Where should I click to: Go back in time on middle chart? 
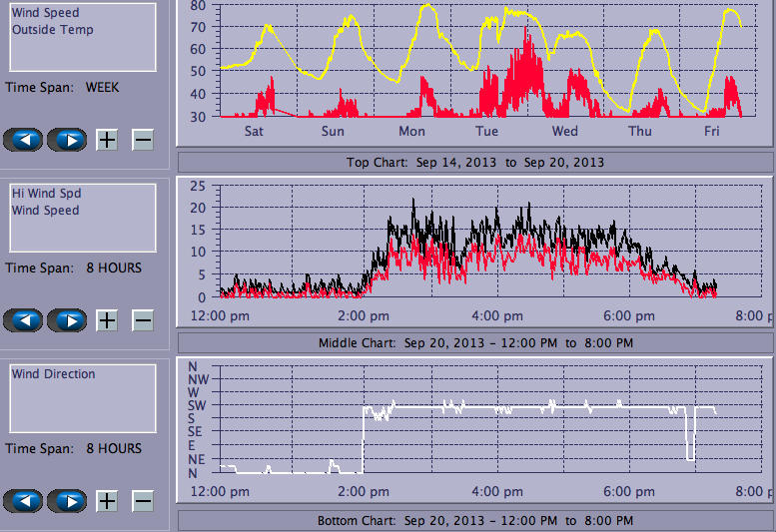coord(24,320)
